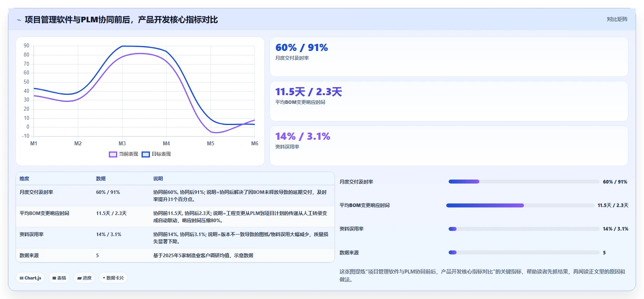The height and width of the screenshot is (299, 644).
Task: Click the 表格 tag chip
Action: 59,278
